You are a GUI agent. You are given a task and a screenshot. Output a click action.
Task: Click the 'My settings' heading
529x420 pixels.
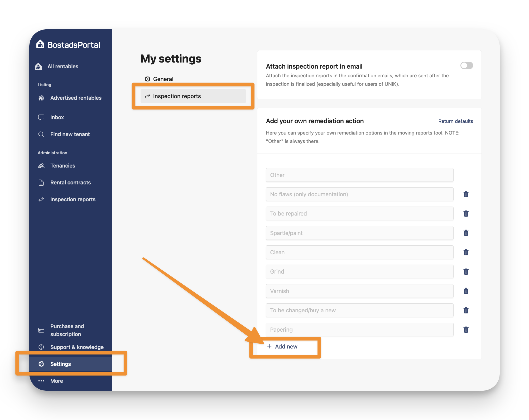(171, 59)
